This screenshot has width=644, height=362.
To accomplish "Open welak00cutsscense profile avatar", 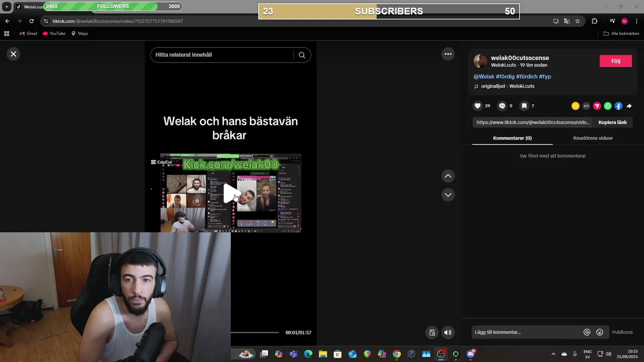I will click(480, 61).
